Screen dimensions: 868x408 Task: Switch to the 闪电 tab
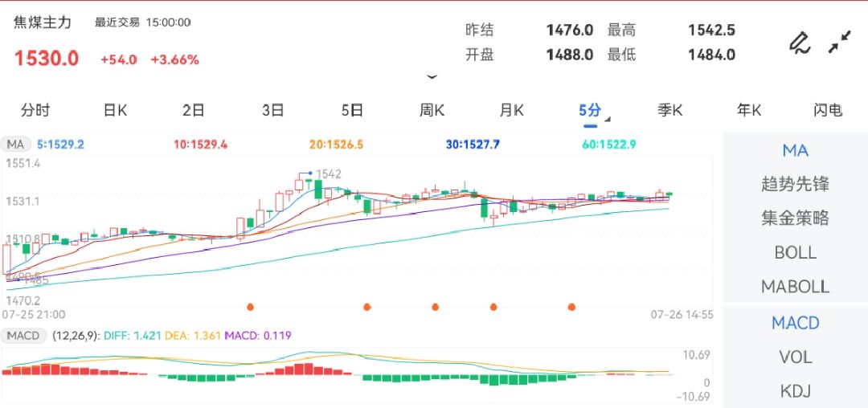[x=828, y=110]
